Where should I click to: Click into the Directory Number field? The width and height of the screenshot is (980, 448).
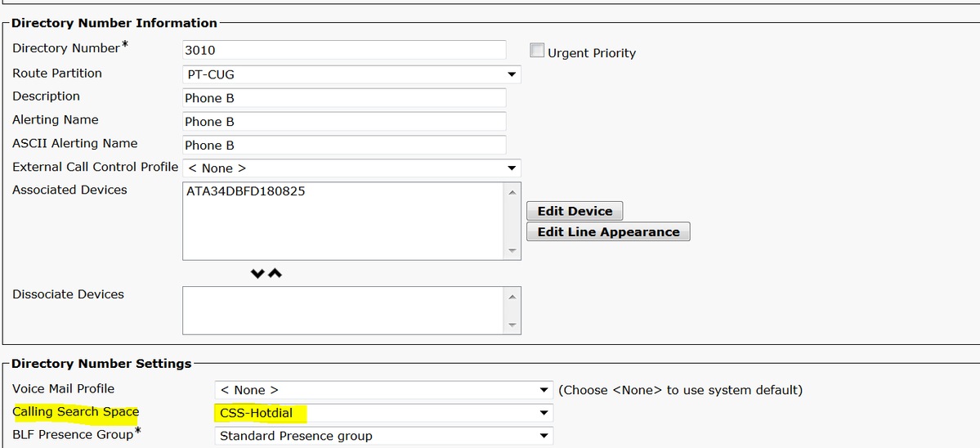tap(344, 50)
